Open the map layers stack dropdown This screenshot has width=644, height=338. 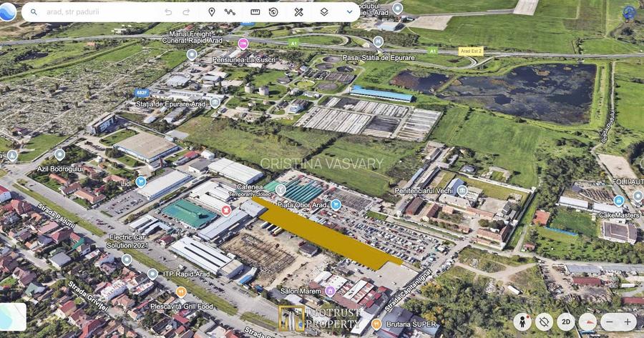click(x=324, y=12)
